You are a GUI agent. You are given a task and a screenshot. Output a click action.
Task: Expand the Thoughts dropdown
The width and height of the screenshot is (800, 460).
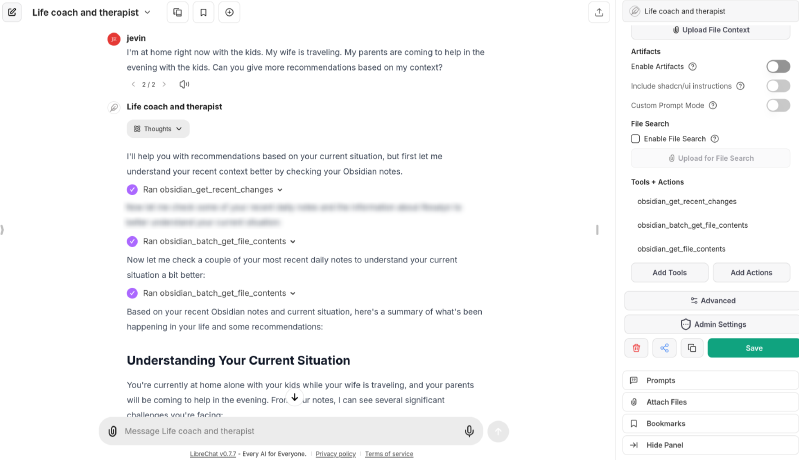click(x=158, y=129)
